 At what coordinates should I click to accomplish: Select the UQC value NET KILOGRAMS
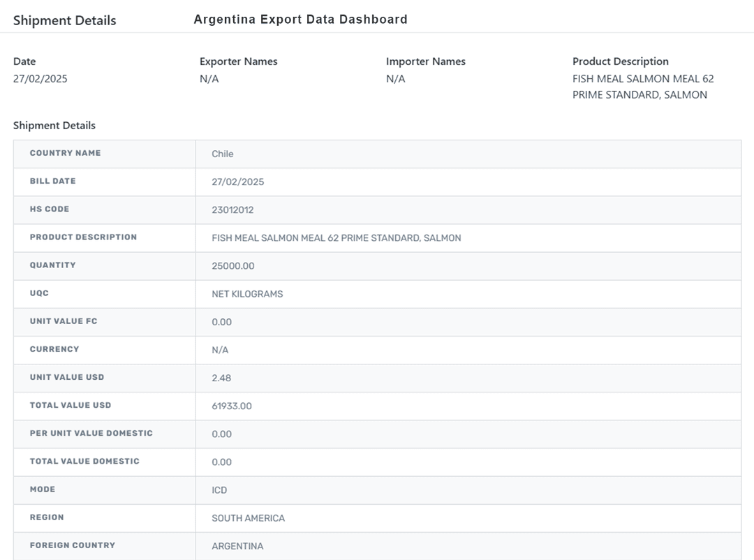tap(247, 294)
